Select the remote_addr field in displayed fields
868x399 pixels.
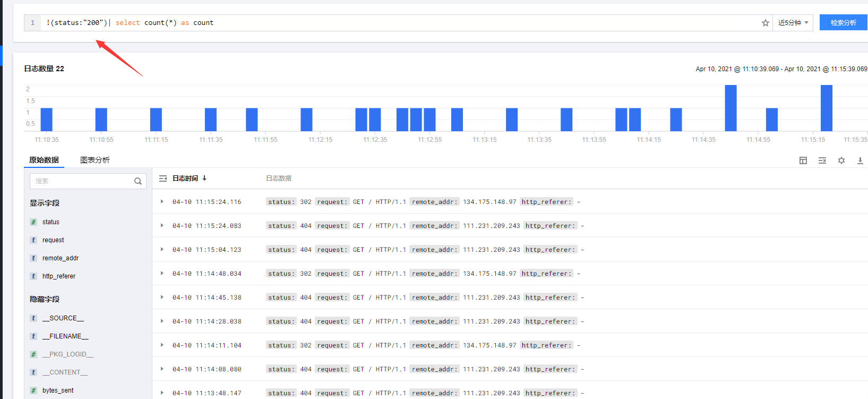coord(61,258)
